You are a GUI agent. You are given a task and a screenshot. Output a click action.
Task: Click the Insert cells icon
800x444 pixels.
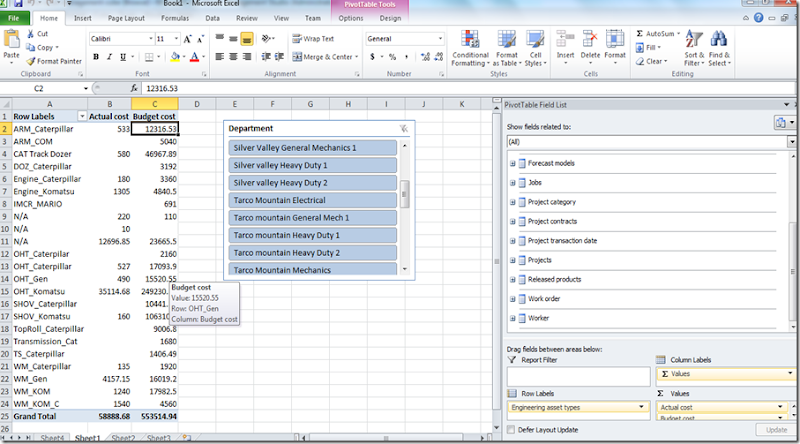[564, 45]
